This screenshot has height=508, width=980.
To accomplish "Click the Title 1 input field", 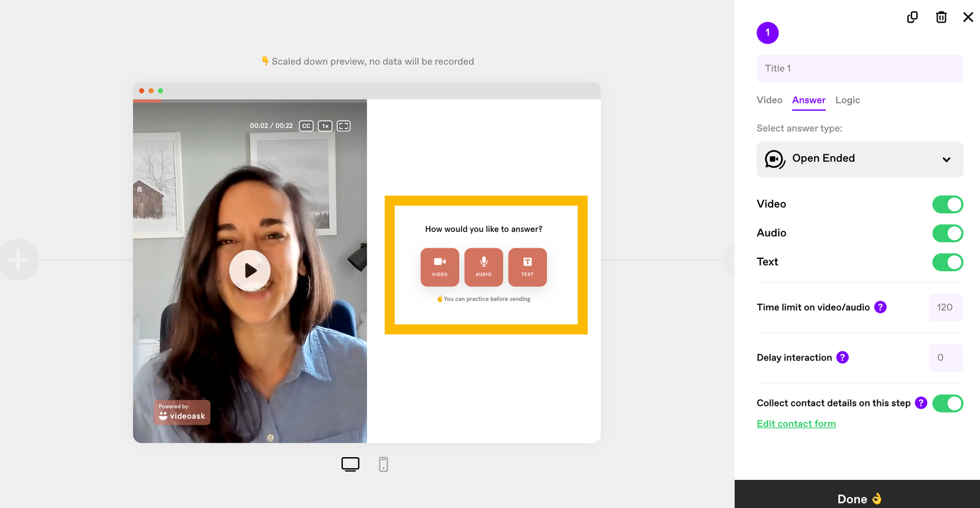I will (x=860, y=69).
